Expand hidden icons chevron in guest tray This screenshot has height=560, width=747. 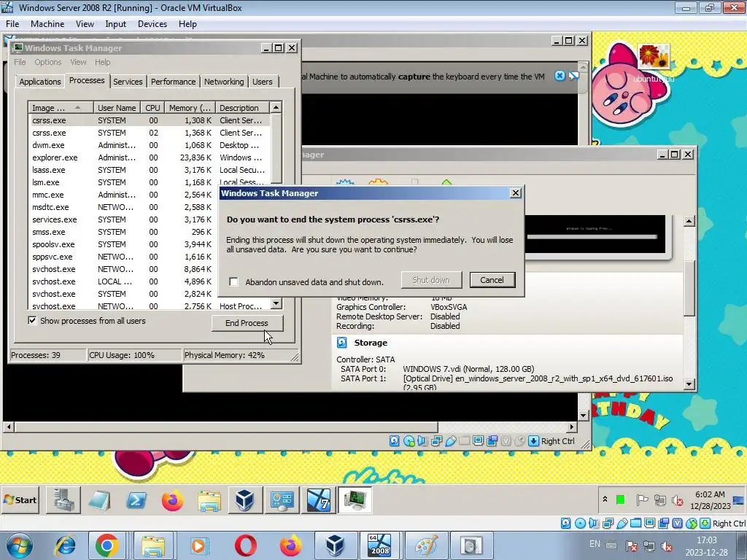click(x=605, y=499)
